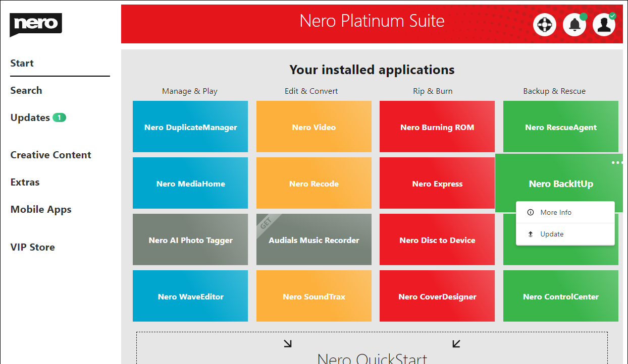Launch Nero Video
628x364 pixels.
click(x=314, y=127)
